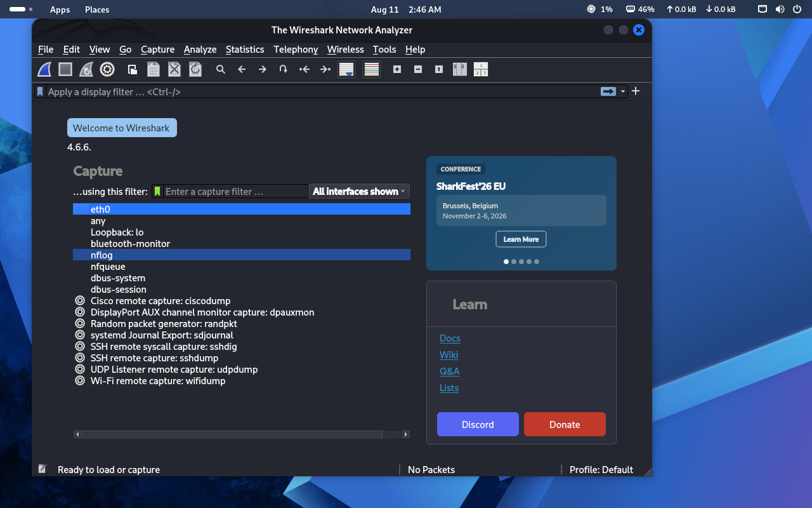Reset text to normal size
The height and width of the screenshot is (508, 812).
pyautogui.click(x=439, y=69)
